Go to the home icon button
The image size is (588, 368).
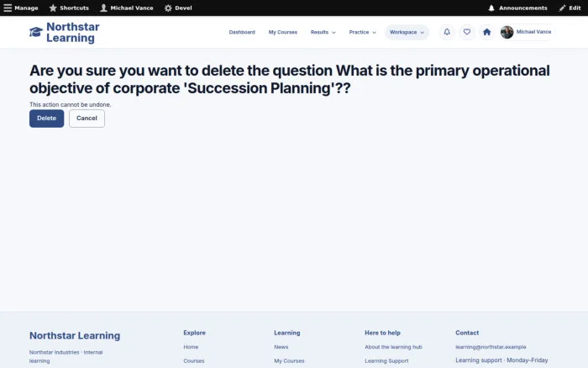click(486, 32)
